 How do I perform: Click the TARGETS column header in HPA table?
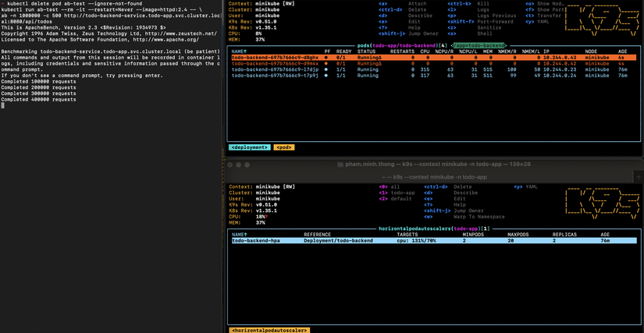pyautogui.click(x=407, y=235)
